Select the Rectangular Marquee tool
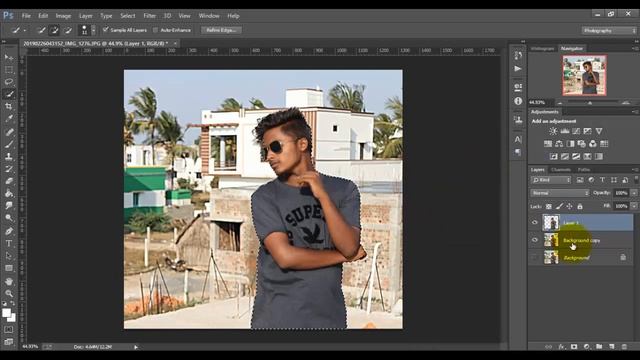Image resolution: width=640 pixels, height=360 pixels. pos(9,70)
